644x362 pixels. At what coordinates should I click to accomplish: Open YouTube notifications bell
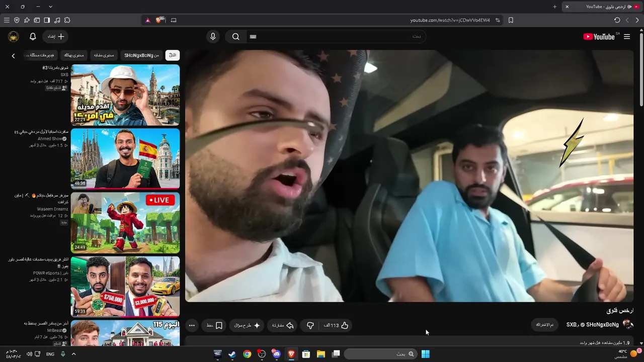click(33, 37)
